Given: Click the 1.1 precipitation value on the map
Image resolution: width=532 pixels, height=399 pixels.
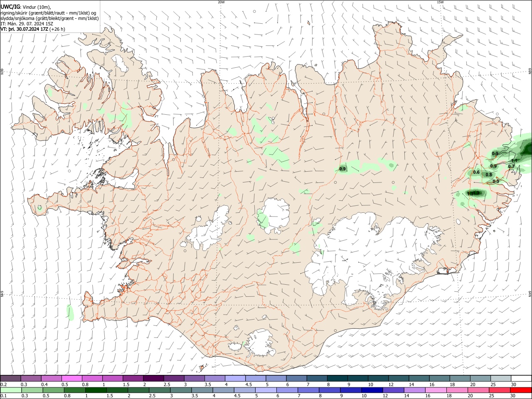Looking at the screenshot, I should click(514, 160).
